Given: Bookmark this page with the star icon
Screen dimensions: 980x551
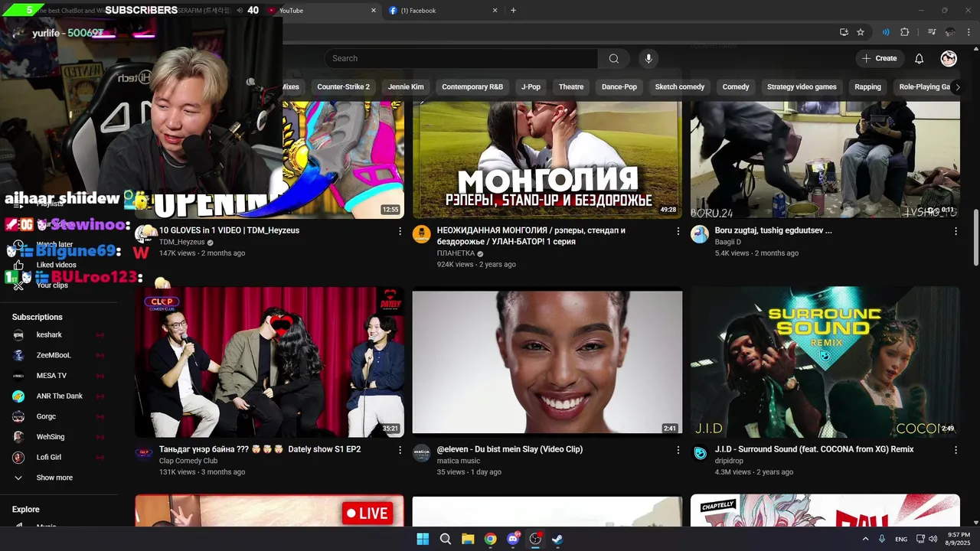Looking at the screenshot, I should (x=861, y=32).
